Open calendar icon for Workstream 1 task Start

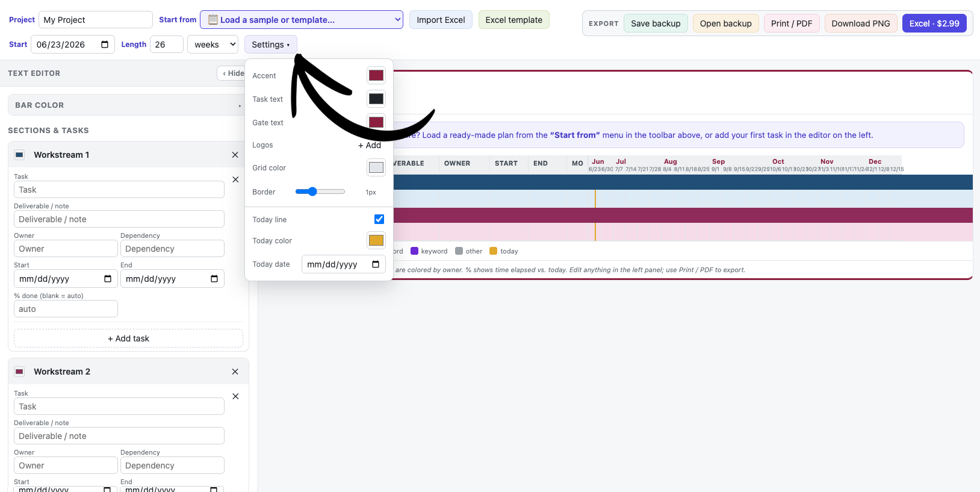point(108,279)
